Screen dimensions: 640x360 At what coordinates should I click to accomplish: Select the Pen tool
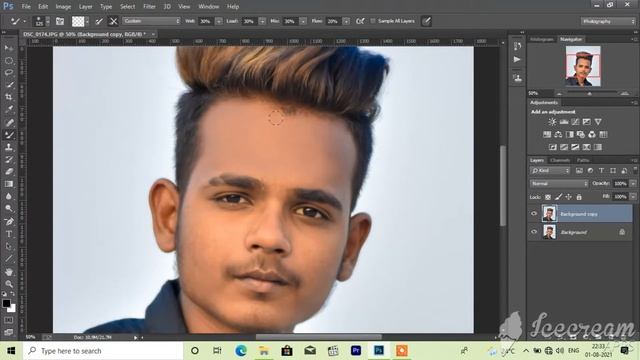point(9,222)
